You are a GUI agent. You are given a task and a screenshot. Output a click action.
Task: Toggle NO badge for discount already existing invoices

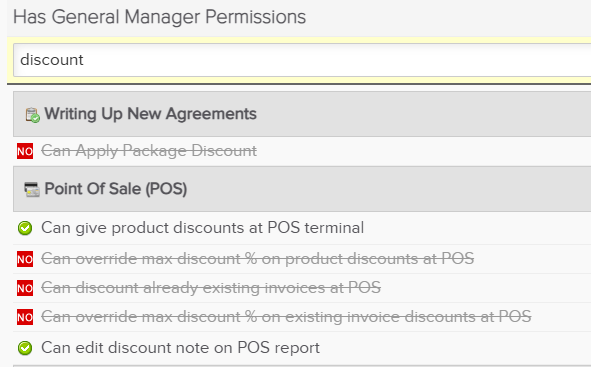[25, 288]
